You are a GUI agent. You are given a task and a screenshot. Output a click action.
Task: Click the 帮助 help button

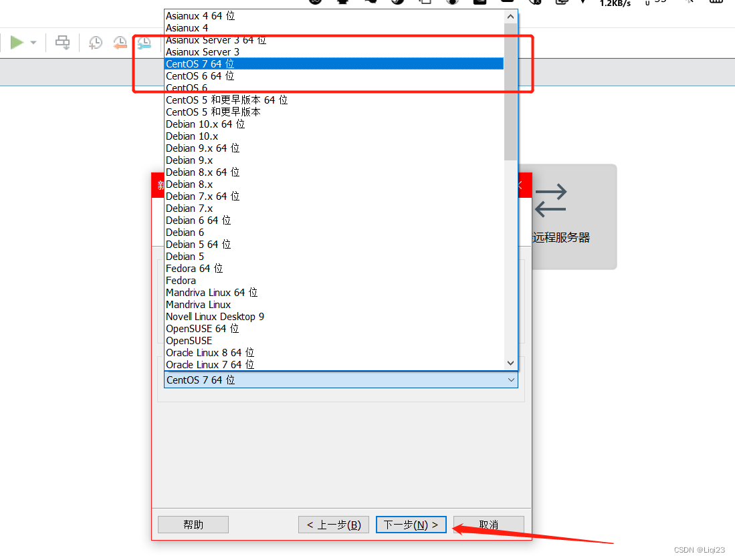point(193,525)
